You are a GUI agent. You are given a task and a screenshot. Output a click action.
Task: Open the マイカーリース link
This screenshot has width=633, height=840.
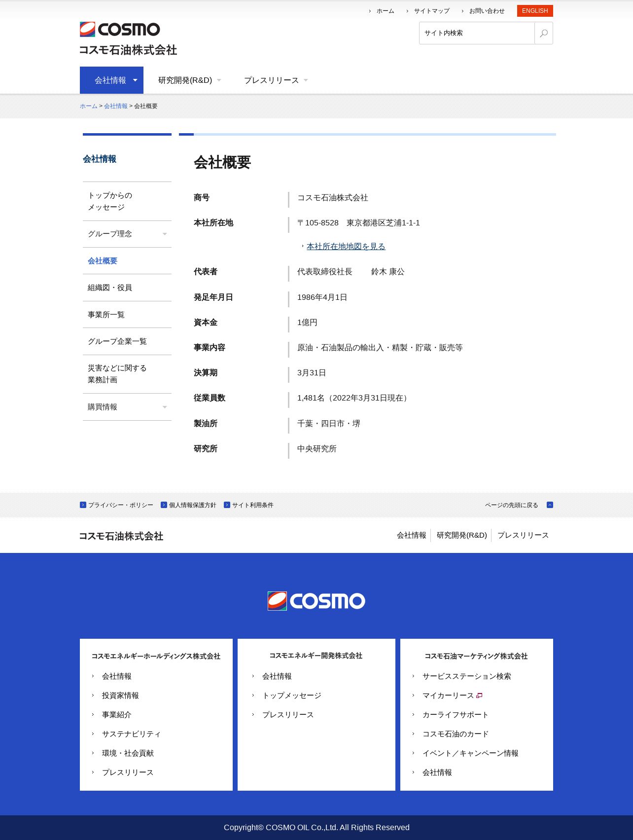[448, 695]
